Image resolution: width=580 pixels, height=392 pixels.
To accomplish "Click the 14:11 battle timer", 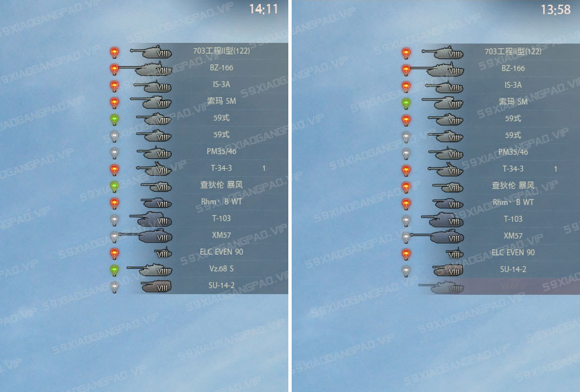I will [264, 9].
